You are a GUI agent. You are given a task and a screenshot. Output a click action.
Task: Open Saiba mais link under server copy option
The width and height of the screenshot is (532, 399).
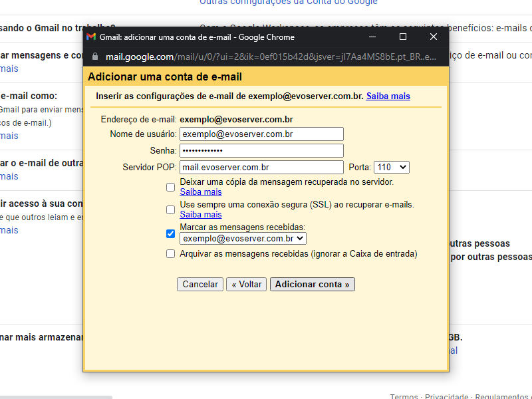(x=201, y=192)
